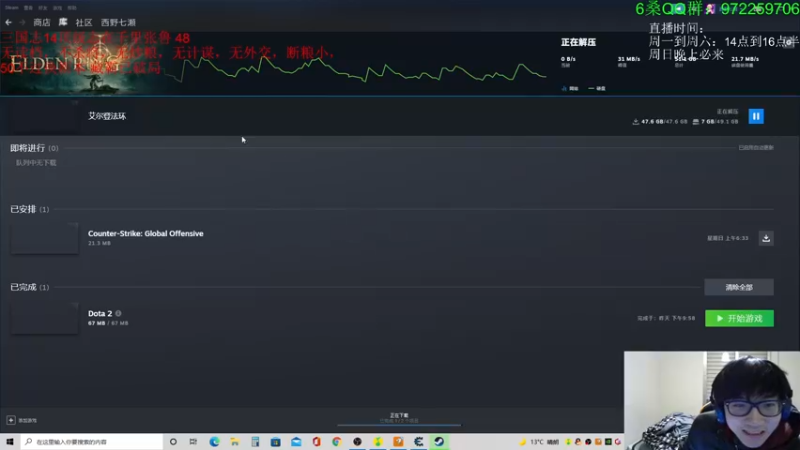The width and height of the screenshot is (800, 450).
Task: Click the back navigation arrow
Action: tap(8, 22)
